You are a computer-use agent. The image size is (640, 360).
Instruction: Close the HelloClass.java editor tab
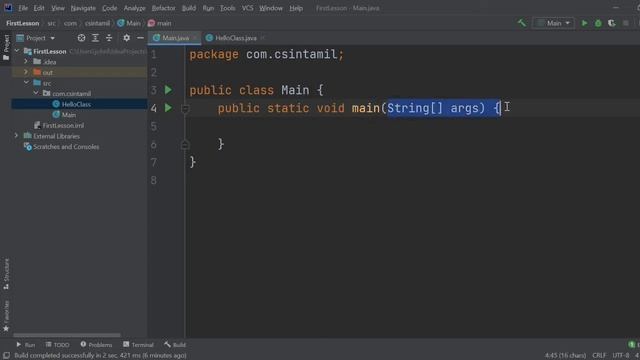[x=262, y=38]
